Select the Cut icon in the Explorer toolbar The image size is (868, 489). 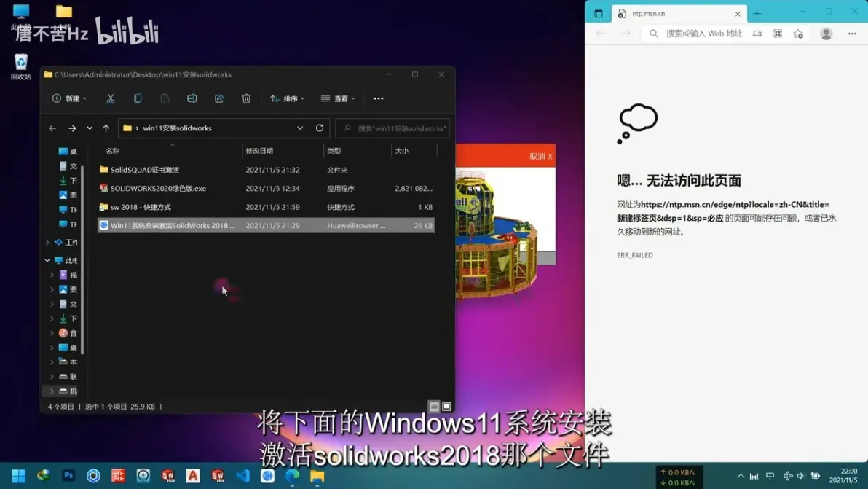[111, 98]
